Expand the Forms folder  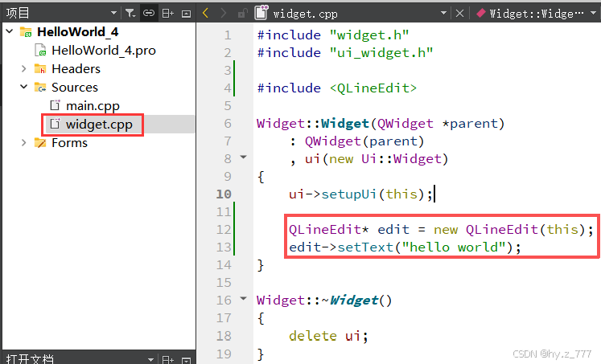24,143
